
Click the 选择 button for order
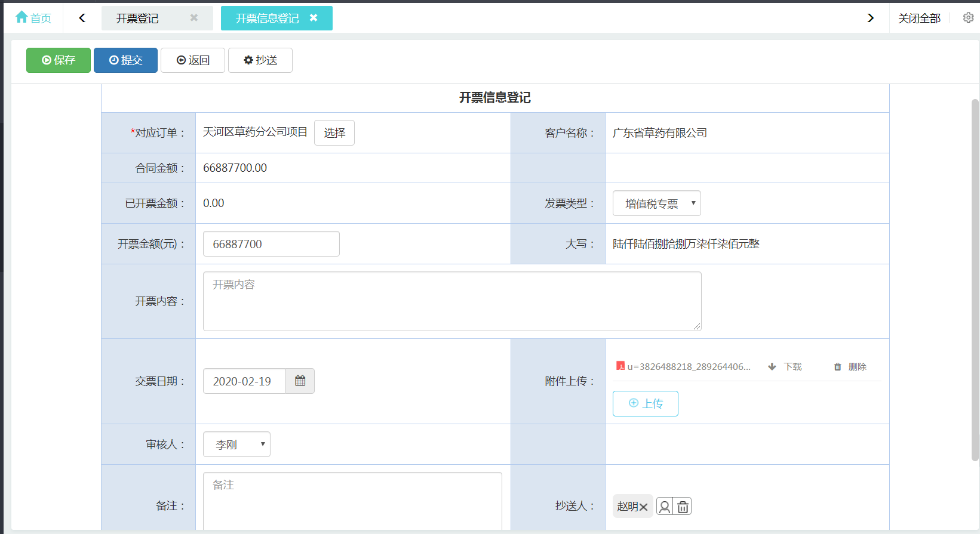pos(334,132)
